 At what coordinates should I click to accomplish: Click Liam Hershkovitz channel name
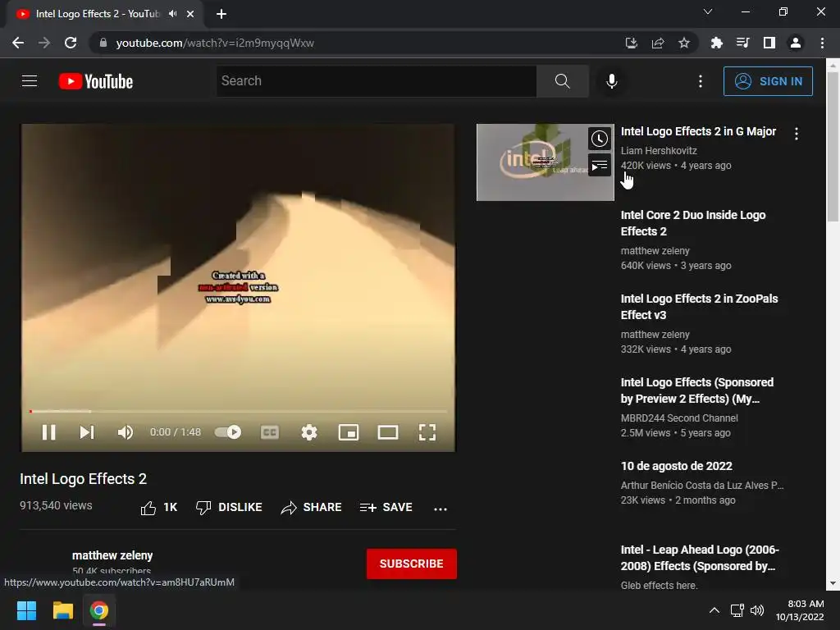[659, 151]
